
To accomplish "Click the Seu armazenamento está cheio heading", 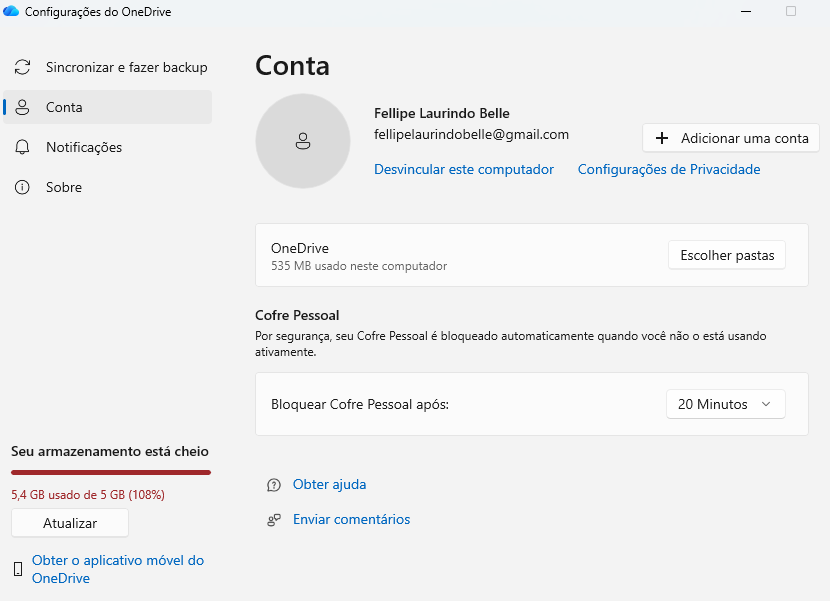I will click(110, 451).
